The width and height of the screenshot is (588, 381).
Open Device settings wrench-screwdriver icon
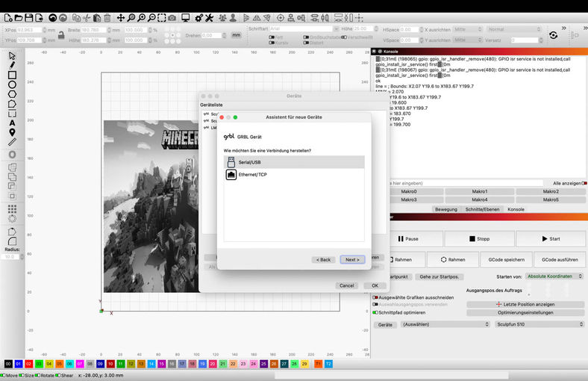click(209, 18)
